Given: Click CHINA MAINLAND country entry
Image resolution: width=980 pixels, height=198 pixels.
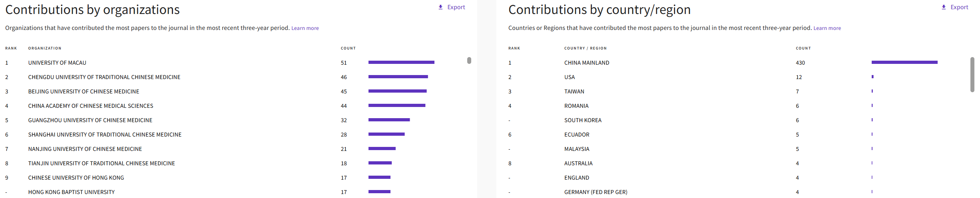Looking at the screenshot, I should click(587, 63).
